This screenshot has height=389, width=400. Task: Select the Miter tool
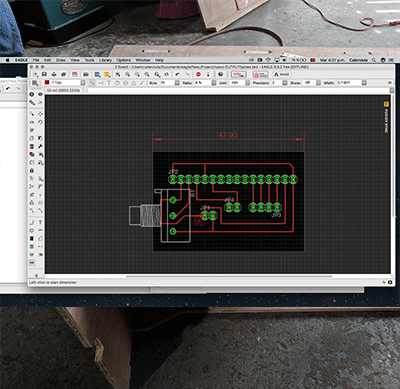pyautogui.click(x=40, y=186)
